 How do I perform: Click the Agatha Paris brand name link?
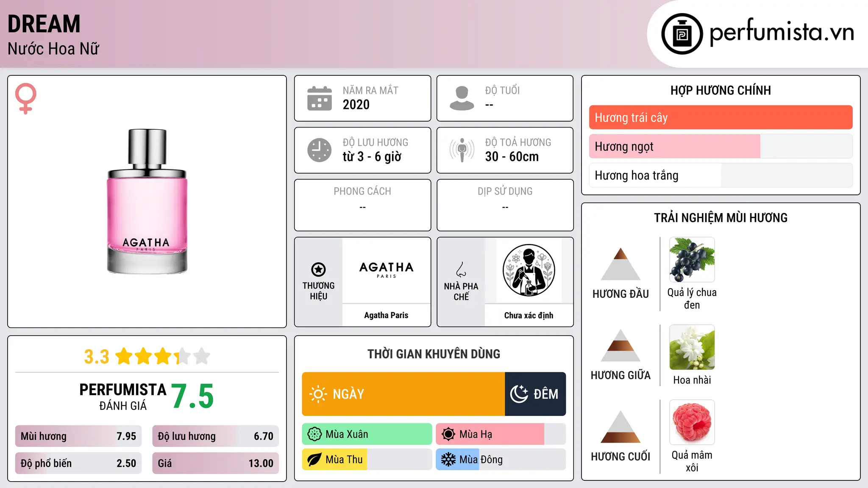point(386,315)
